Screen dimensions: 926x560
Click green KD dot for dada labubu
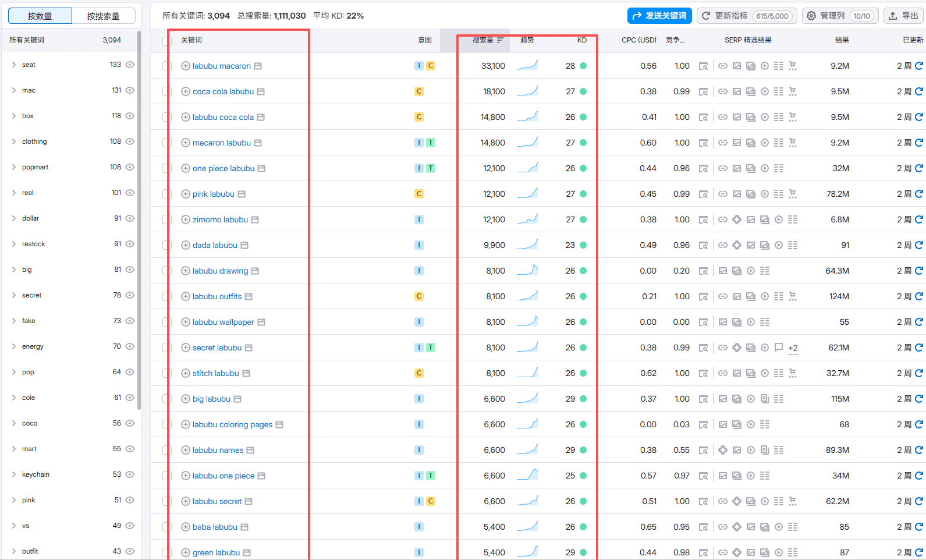[x=583, y=245]
